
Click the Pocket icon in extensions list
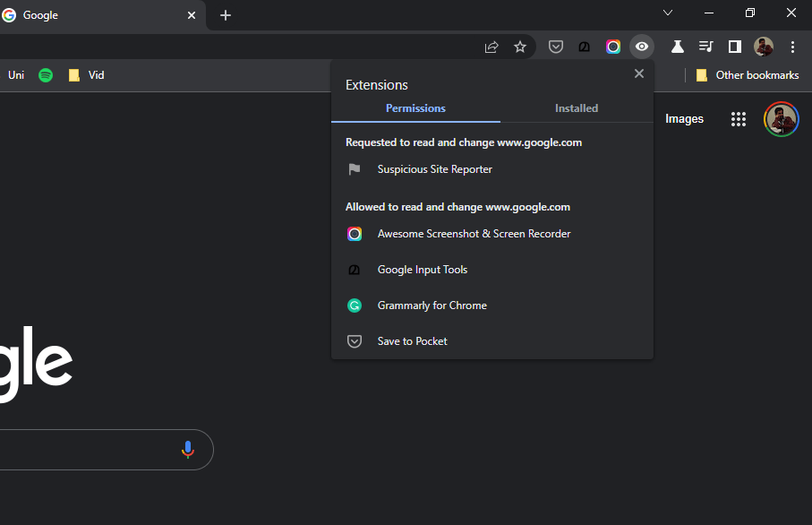(x=355, y=341)
